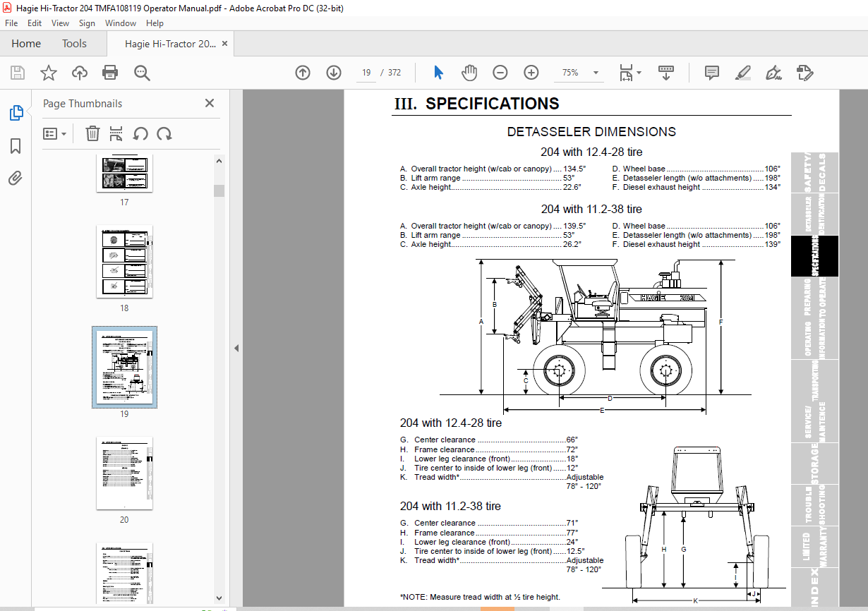Open the File menu
The width and height of the screenshot is (868, 611).
(11, 23)
